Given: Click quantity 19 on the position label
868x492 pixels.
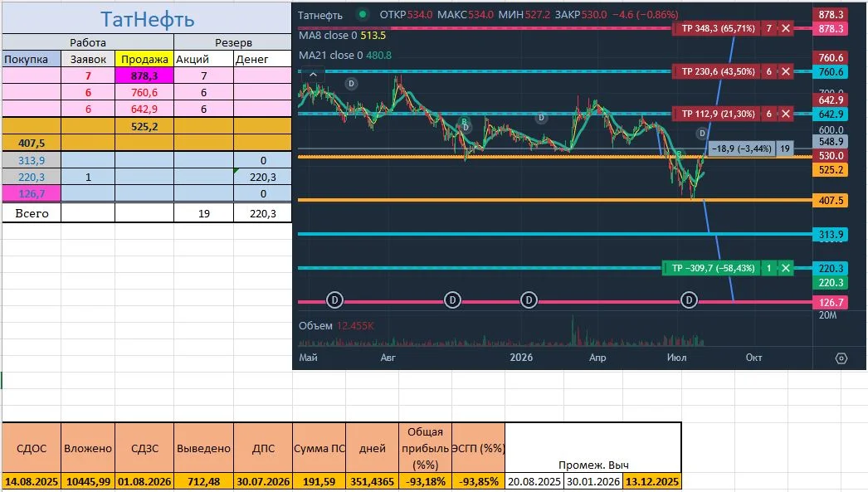Looking at the screenshot, I should [x=784, y=149].
